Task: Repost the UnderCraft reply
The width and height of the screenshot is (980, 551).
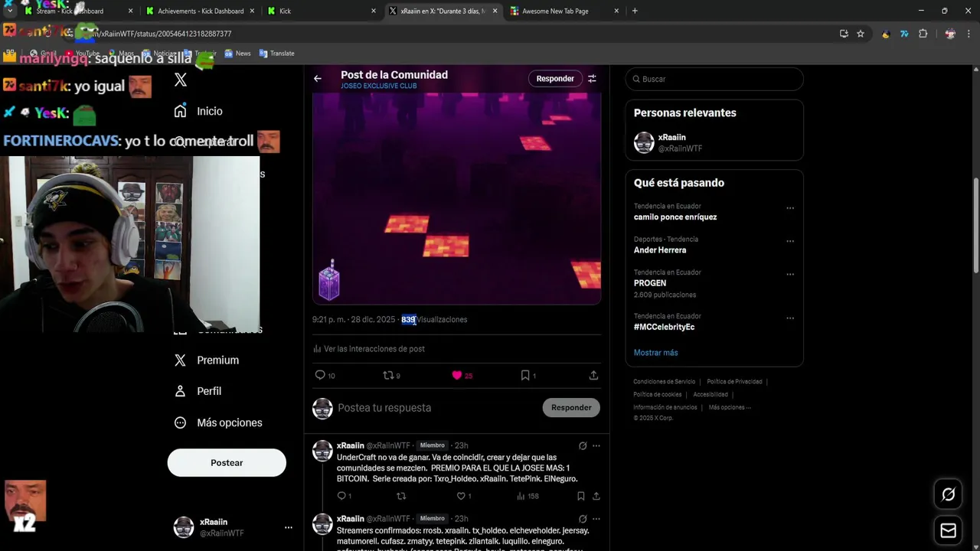Action: [400, 496]
